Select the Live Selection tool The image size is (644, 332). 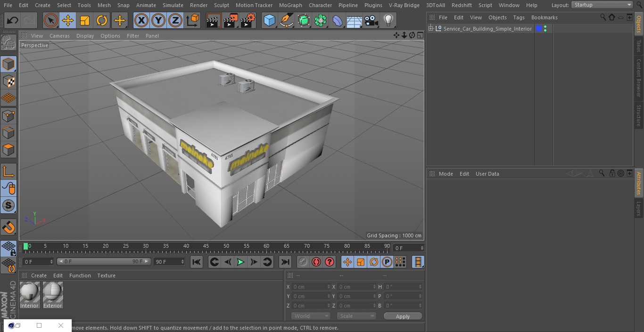(x=51, y=20)
